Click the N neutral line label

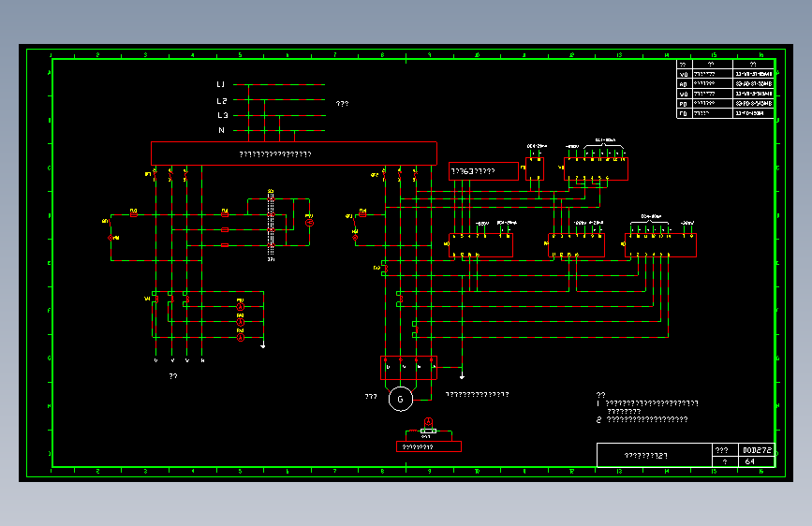tap(222, 130)
